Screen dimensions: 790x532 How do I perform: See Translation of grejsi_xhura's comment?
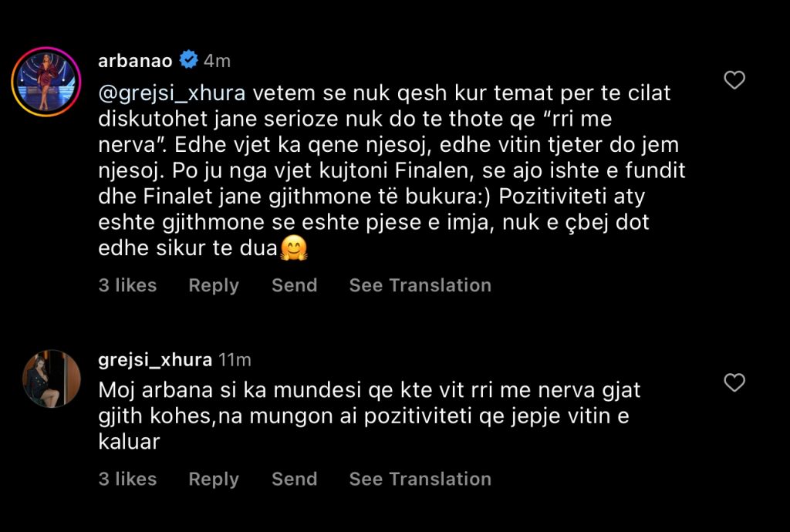coord(420,479)
